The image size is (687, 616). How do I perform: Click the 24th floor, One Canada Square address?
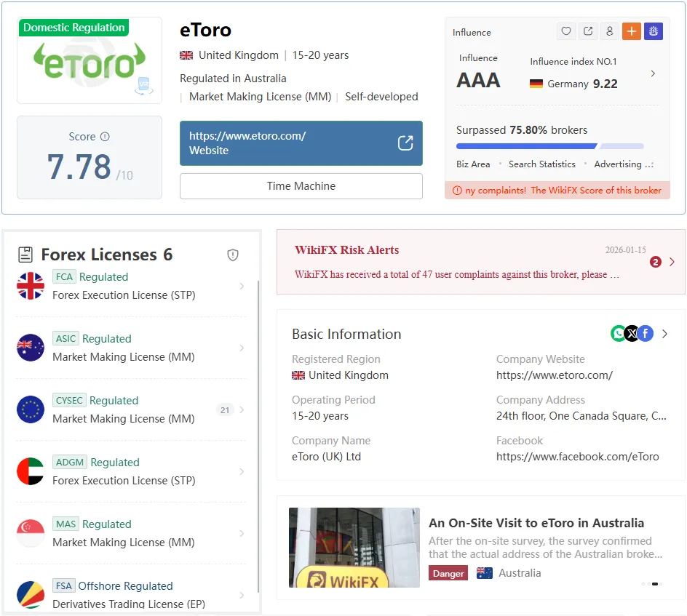[581, 416]
